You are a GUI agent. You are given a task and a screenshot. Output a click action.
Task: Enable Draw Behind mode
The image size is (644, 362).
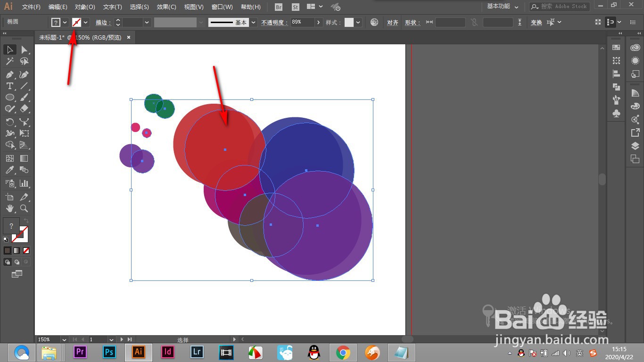[17, 262]
